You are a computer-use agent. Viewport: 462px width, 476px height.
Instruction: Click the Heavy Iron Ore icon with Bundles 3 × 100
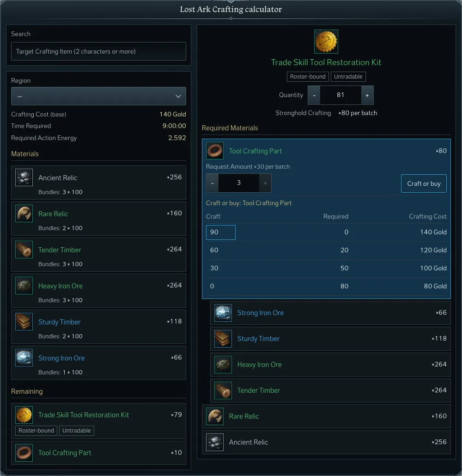(x=24, y=286)
